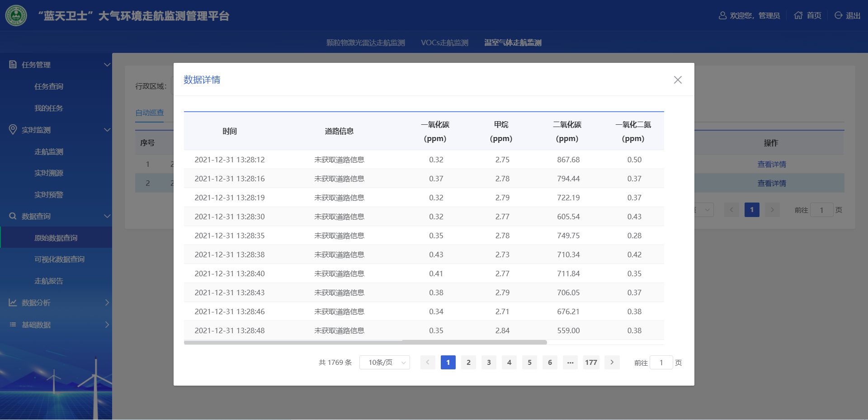
Task: Expand the 数据分析 sidebar menu
Action: 107,302
